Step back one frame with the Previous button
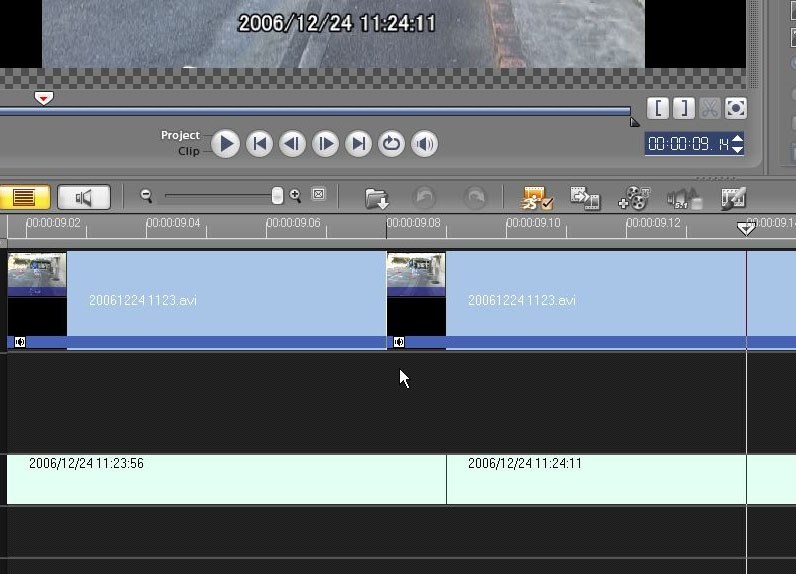796x574 pixels. tap(292, 144)
